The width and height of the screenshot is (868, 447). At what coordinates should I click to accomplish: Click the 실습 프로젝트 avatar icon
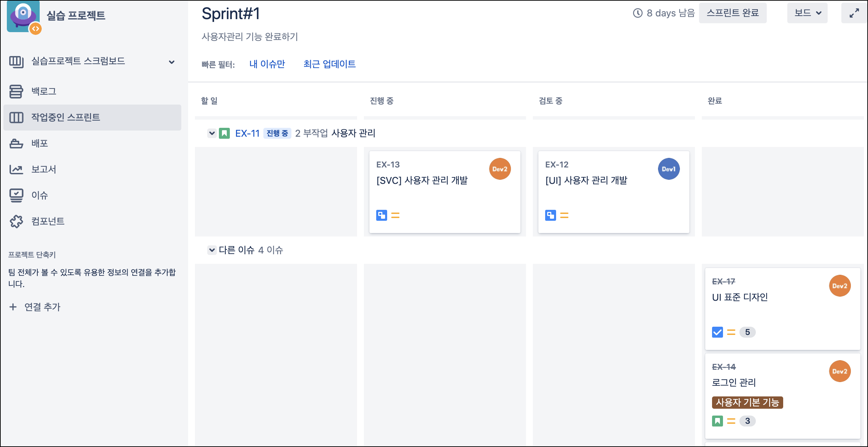click(x=23, y=16)
